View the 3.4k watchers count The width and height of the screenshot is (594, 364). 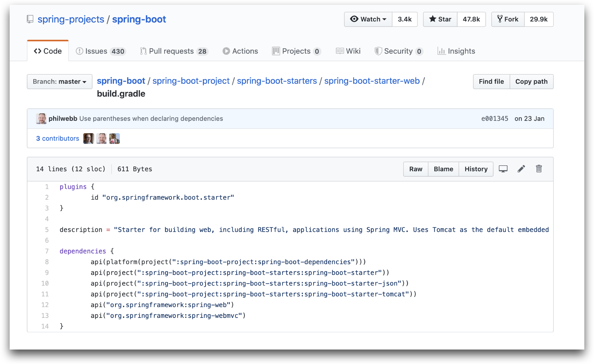click(404, 19)
